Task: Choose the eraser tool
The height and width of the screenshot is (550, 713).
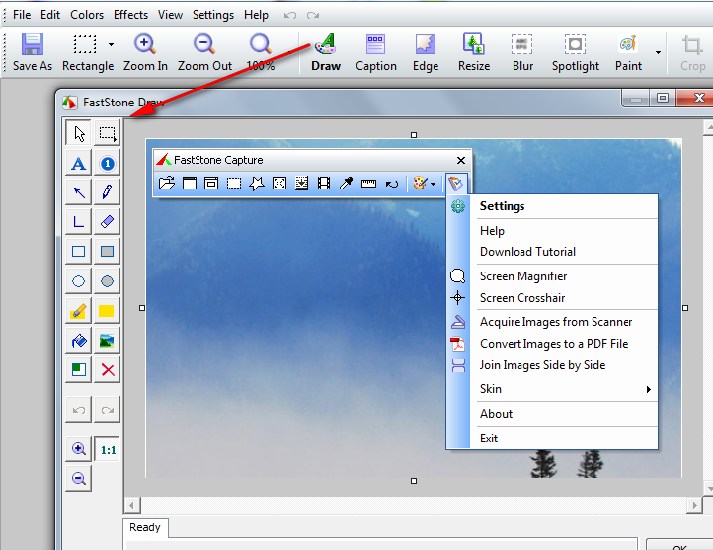Action: click(x=108, y=222)
